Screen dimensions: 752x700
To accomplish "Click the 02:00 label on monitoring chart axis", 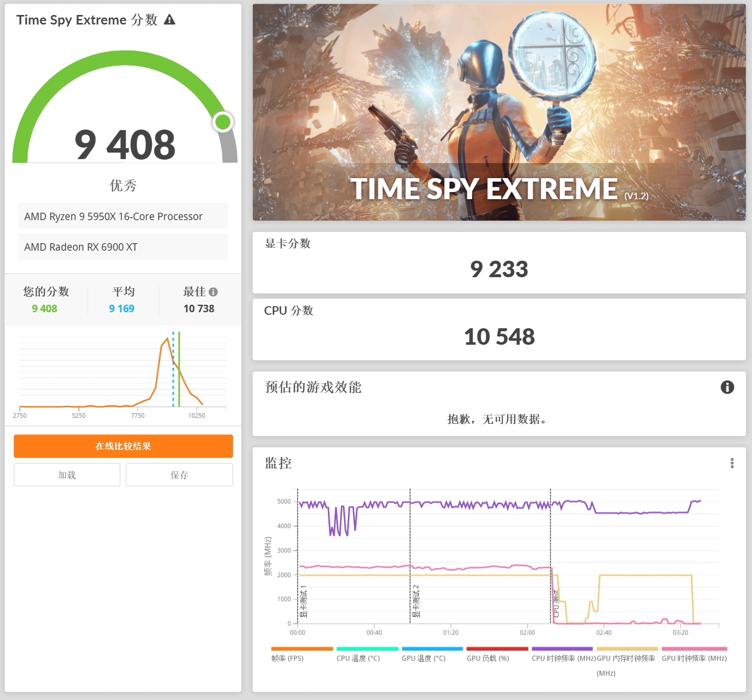I will point(527,632).
